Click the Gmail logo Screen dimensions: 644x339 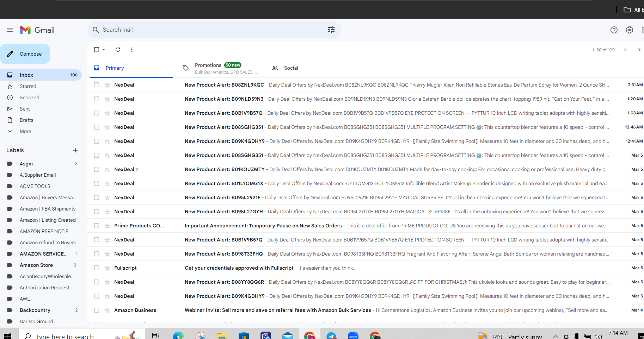37,30
